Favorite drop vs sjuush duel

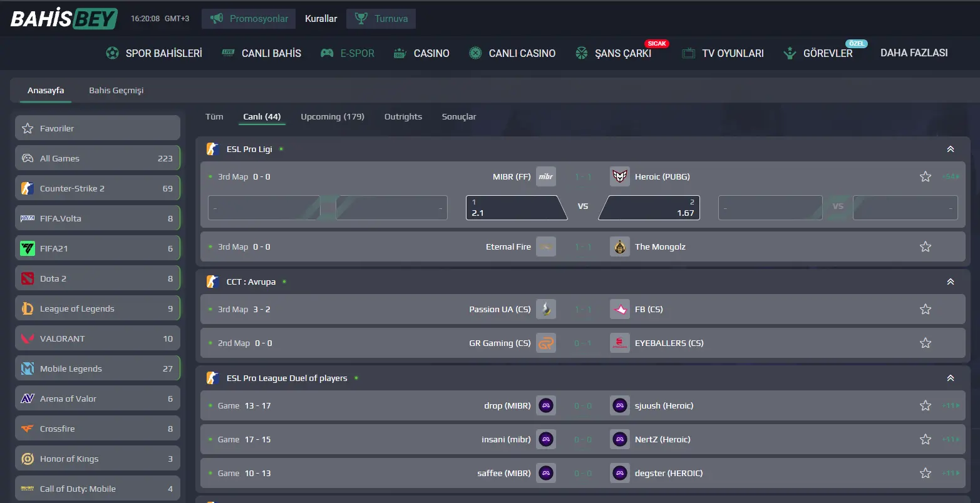(x=926, y=405)
